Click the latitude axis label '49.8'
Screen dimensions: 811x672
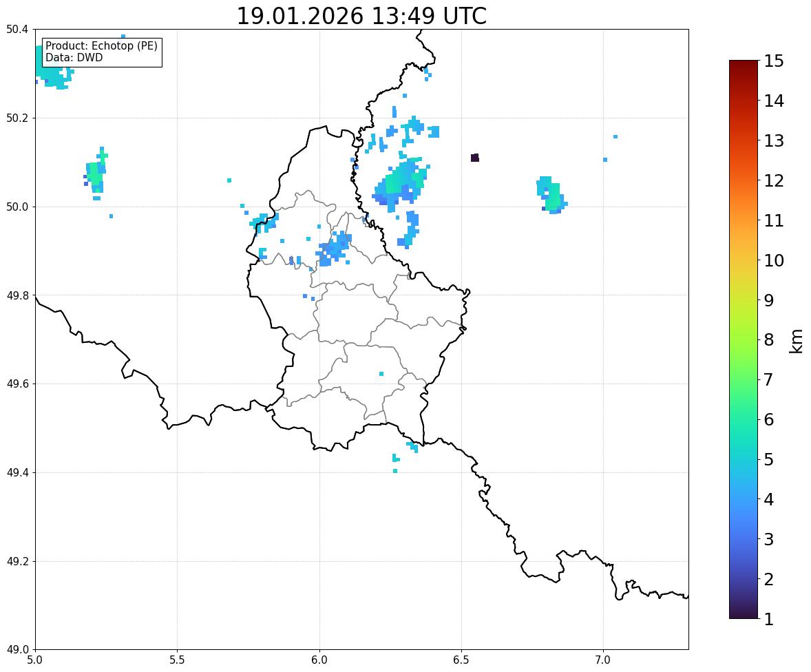(17, 295)
